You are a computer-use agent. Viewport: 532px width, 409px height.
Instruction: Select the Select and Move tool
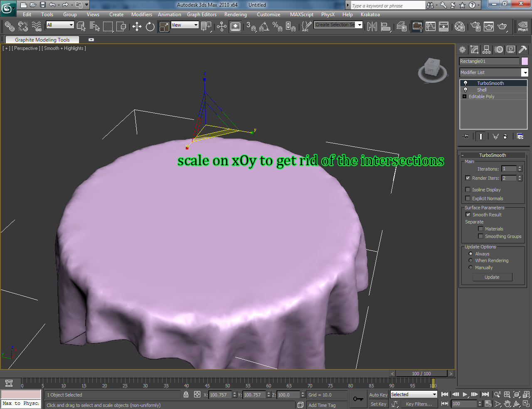click(x=137, y=27)
